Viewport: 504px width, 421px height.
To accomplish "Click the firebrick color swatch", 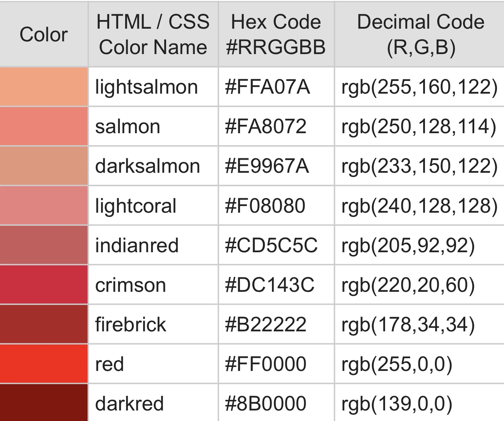I will coord(44,324).
